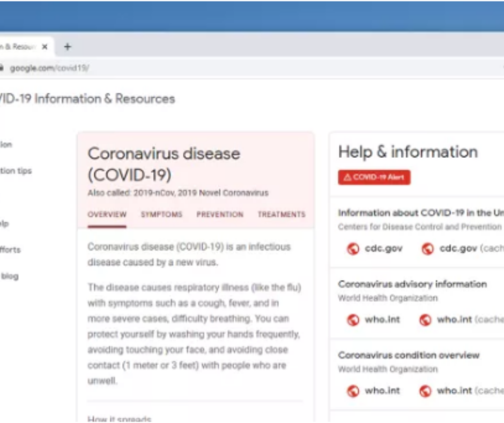Click the 'Coronavirus advisory information' heading

tap(412, 285)
